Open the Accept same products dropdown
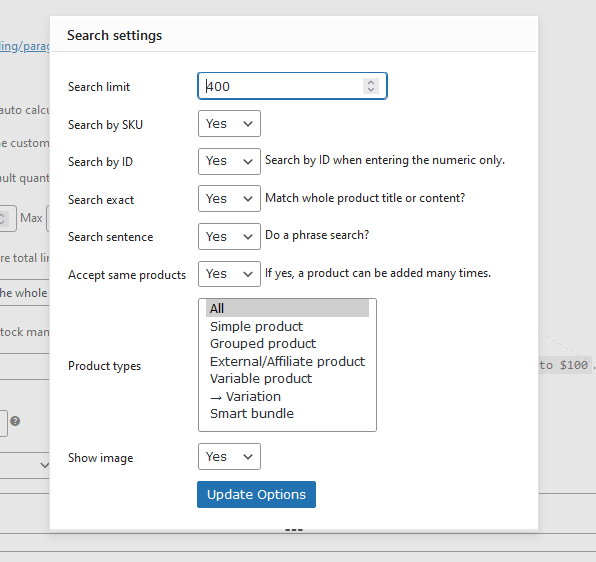The image size is (596, 562). click(229, 274)
